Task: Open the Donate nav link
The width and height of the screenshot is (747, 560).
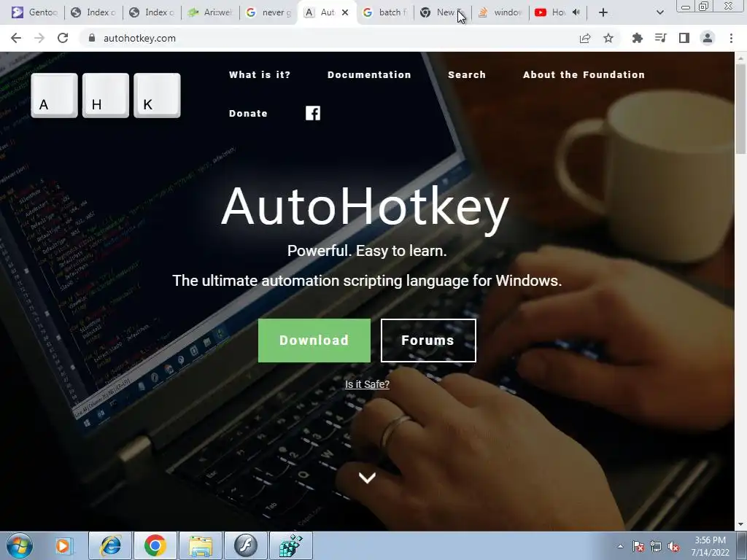Action: (x=248, y=113)
